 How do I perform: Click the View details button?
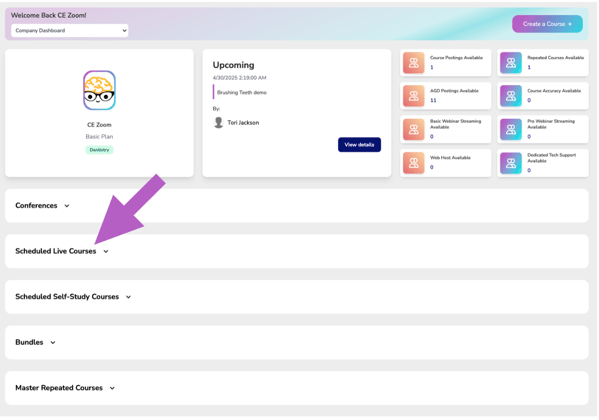tap(359, 144)
